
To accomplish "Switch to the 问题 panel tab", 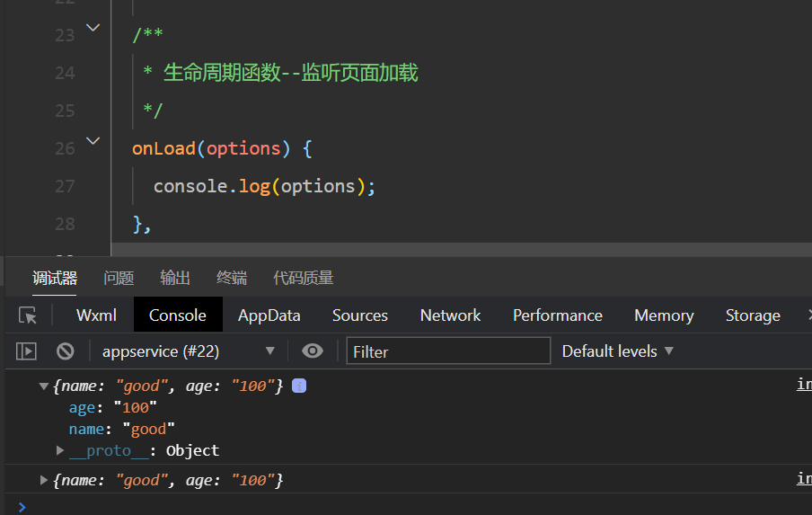I will [119, 279].
